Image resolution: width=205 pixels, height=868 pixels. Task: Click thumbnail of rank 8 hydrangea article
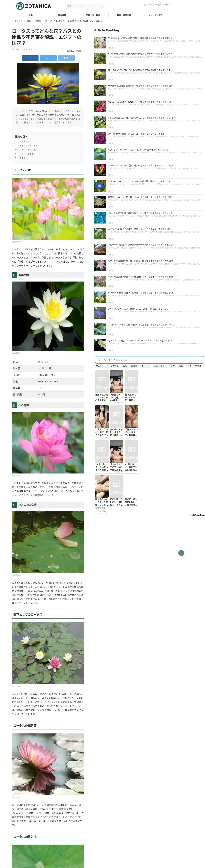[100, 154]
